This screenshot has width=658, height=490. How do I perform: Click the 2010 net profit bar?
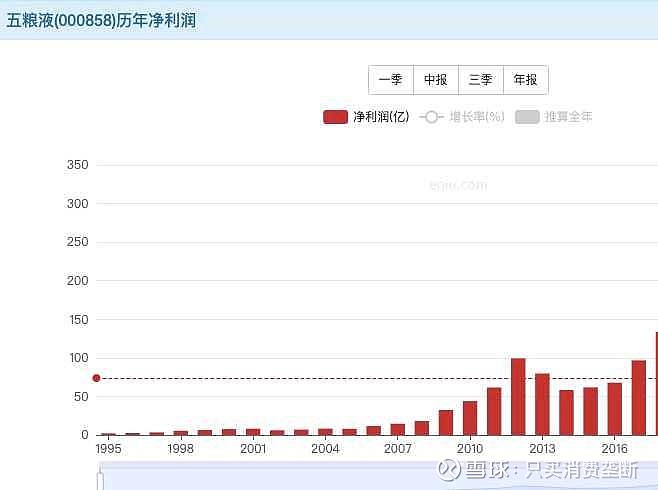(470, 418)
